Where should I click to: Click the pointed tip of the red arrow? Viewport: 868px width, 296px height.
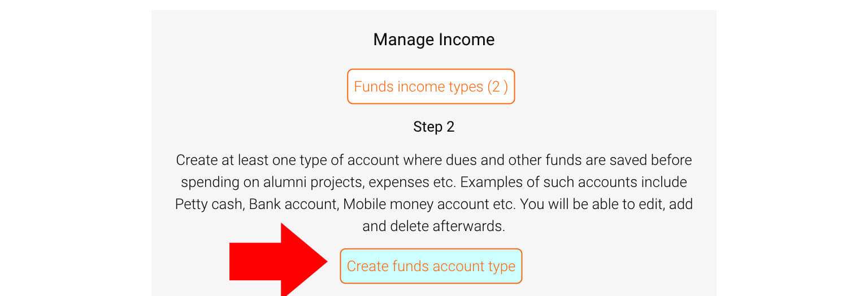[x=324, y=261]
